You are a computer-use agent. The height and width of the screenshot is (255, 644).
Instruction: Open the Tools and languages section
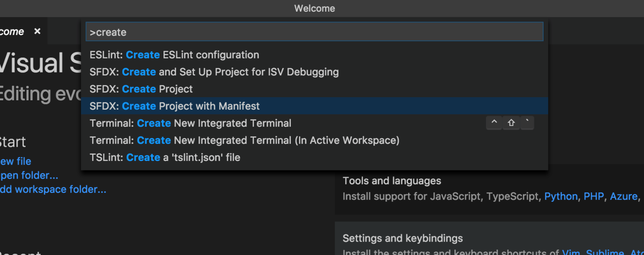392,181
